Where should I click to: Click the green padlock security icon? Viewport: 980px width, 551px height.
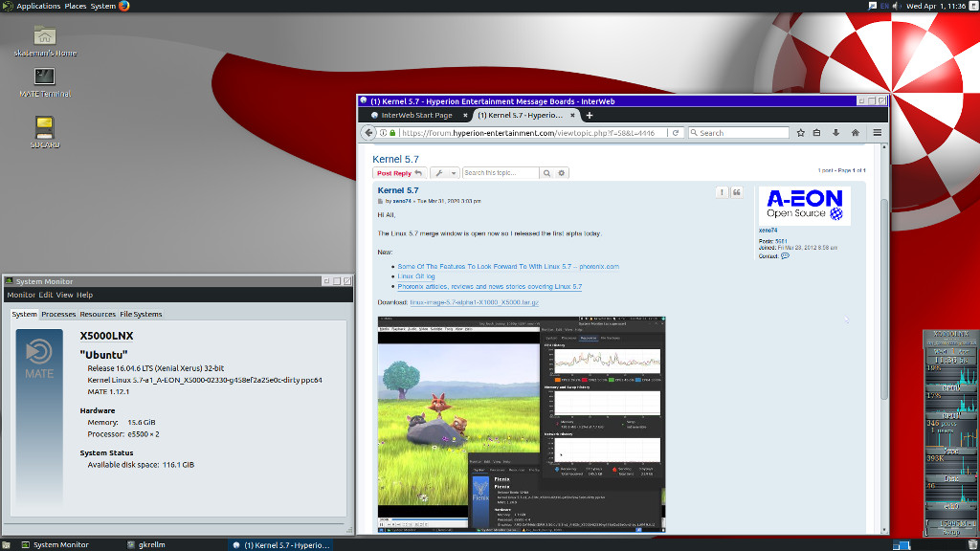click(392, 132)
